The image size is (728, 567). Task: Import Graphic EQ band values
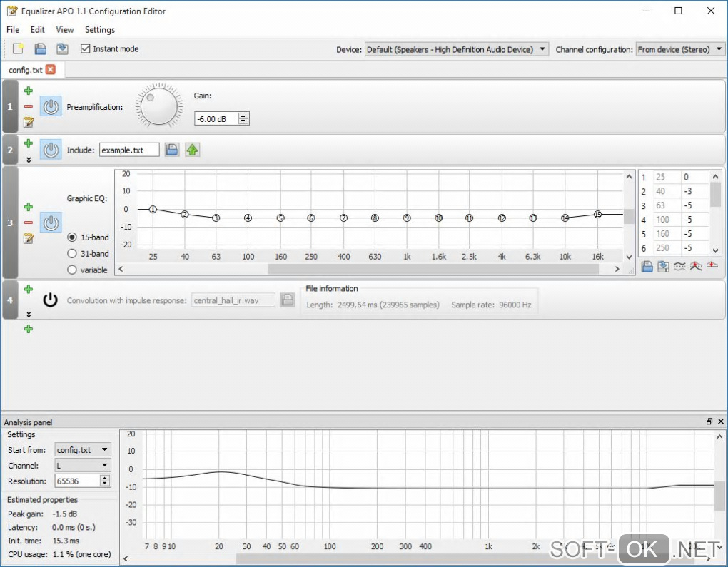(647, 266)
